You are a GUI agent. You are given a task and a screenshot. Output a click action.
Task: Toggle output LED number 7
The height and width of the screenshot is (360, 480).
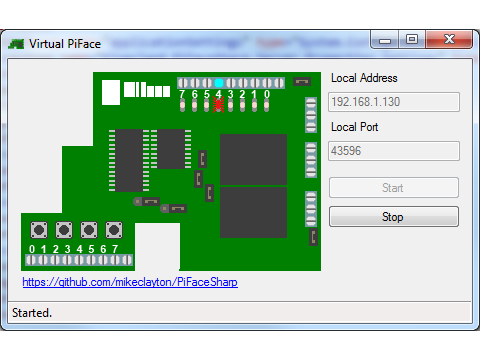(x=182, y=105)
